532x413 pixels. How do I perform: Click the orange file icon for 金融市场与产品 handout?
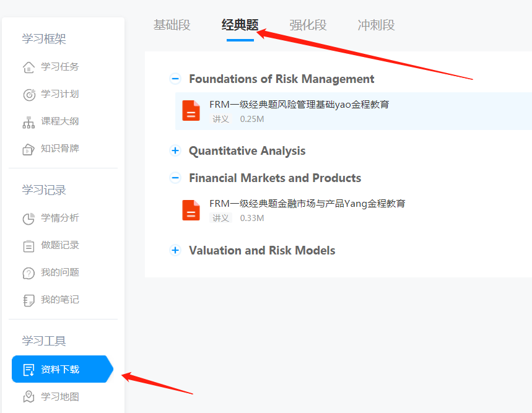191,210
